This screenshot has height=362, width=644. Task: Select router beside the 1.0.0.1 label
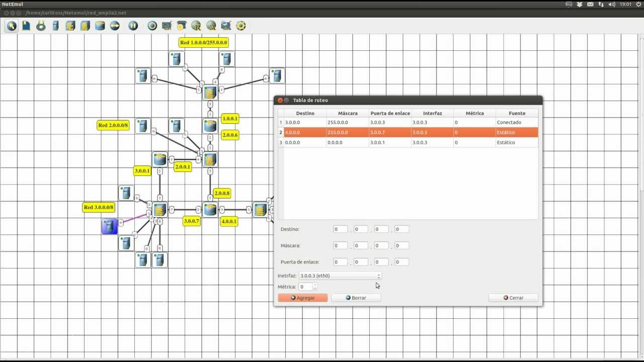pyautogui.click(x=210, y=126)
